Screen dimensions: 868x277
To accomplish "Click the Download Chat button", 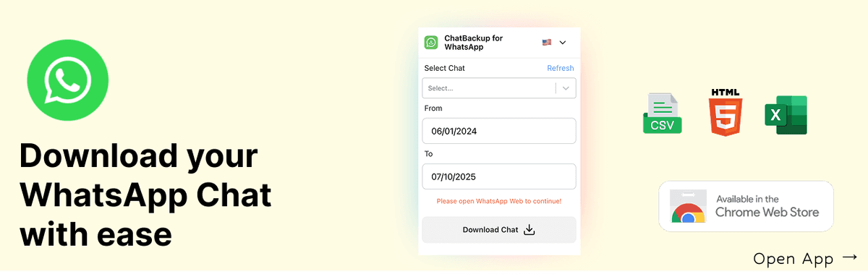I will pos(499,230).
